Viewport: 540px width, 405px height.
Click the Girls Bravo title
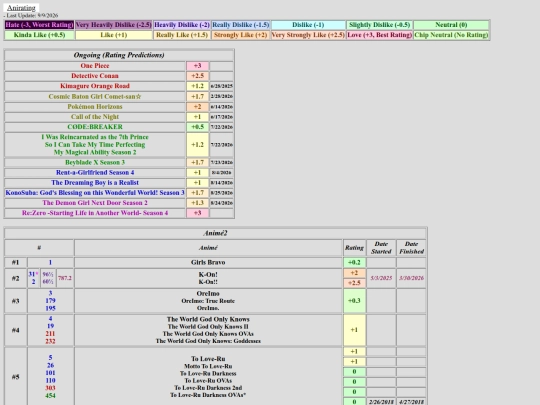tap(208, 262)
